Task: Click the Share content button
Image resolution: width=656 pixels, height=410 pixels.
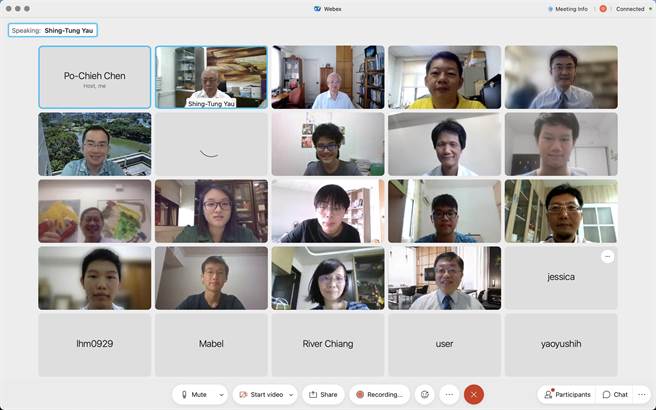Action: [323, 394]
